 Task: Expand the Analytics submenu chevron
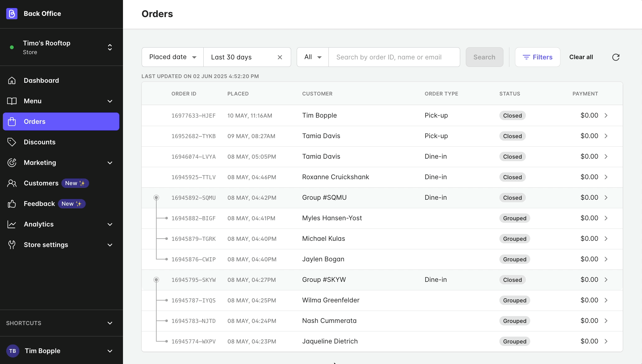pos(110,224)
